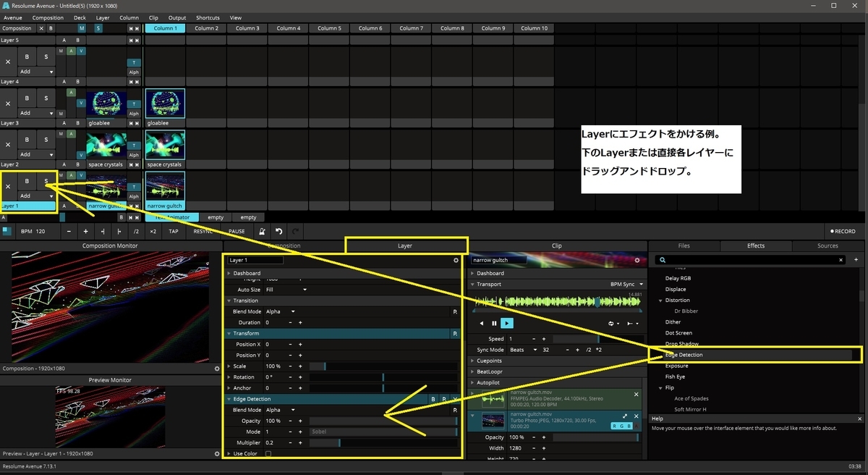Open Clip panel gear settings icon

(637, 260)
